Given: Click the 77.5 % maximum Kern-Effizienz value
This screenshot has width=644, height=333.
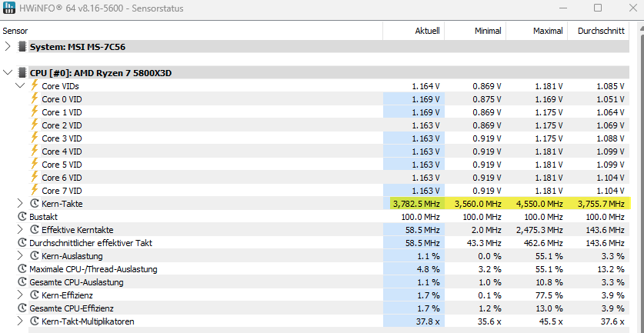Looking at the screenshot, I should click(x=548, y=295).
